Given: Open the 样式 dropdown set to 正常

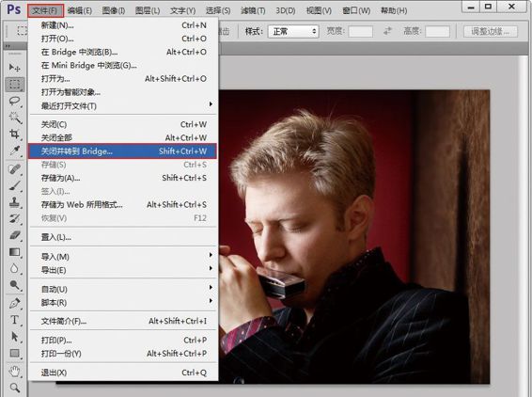Looking at the screenshot, I should pyautogui.click(x=293, y=32).
